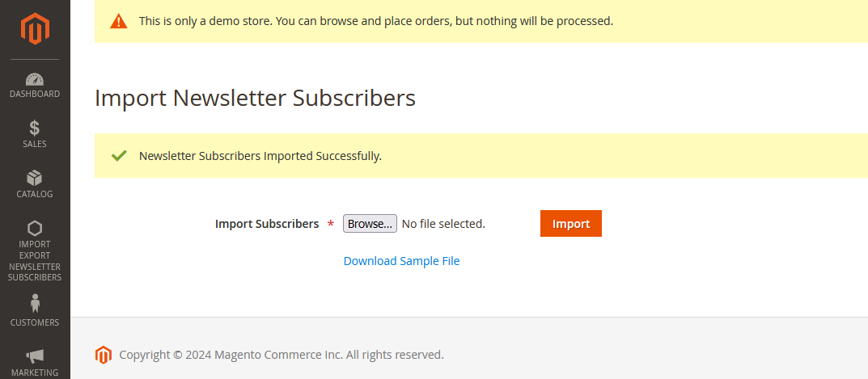Go to the Catalog menu label
The height and width of the screenshot is (379, 868).
[35, 194]
